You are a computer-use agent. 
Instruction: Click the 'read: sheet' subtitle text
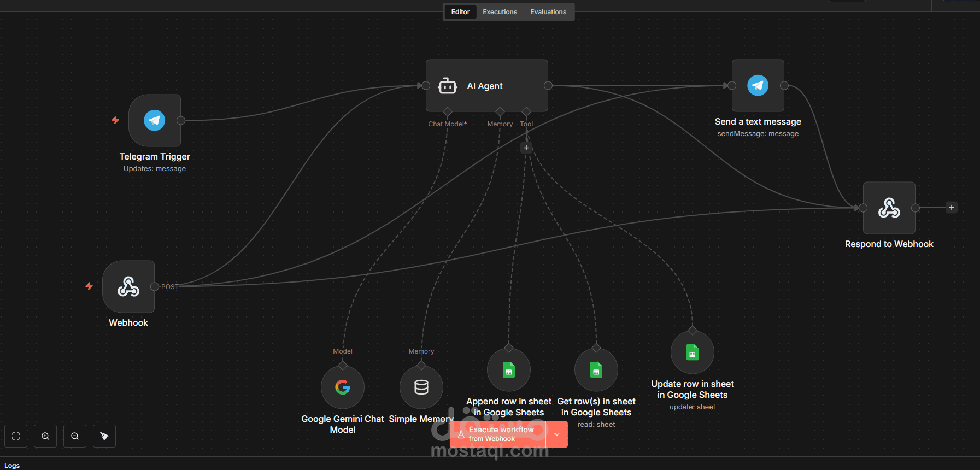tap(596, 425)
